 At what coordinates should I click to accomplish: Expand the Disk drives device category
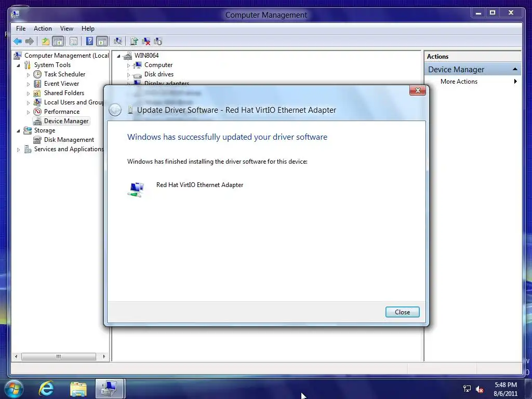[x=128, y=75]
